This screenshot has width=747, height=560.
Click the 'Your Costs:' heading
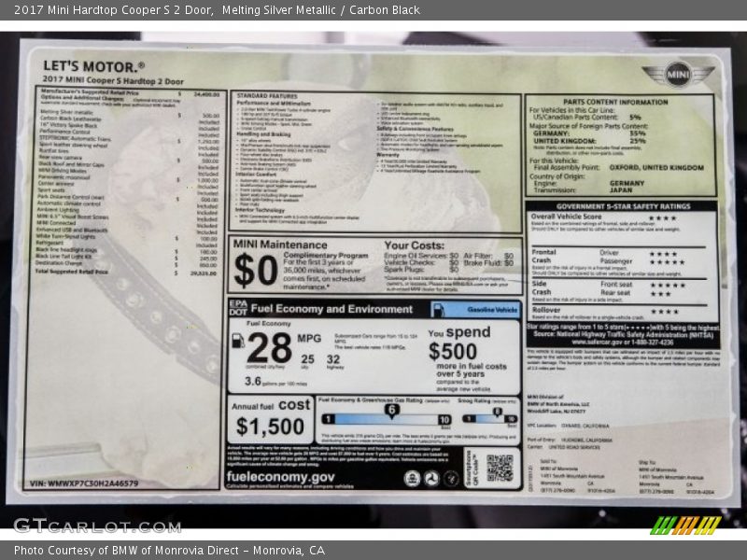(414, 245)
